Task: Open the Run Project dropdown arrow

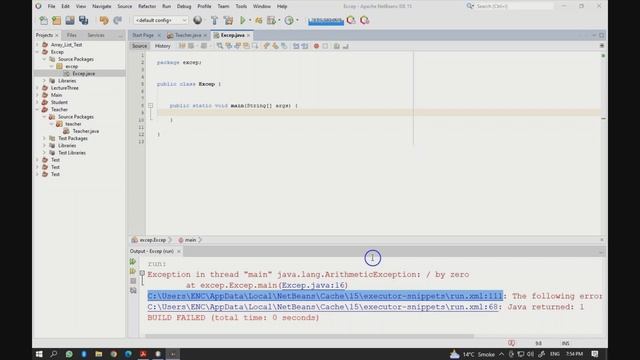Action: (x=250, y=20)
